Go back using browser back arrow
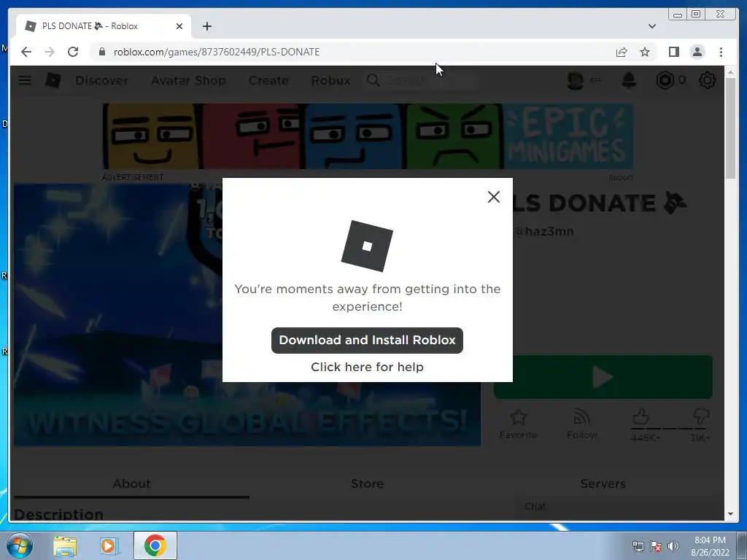The height and width of the screenshot is (560, 747). [x=26, y=52]
